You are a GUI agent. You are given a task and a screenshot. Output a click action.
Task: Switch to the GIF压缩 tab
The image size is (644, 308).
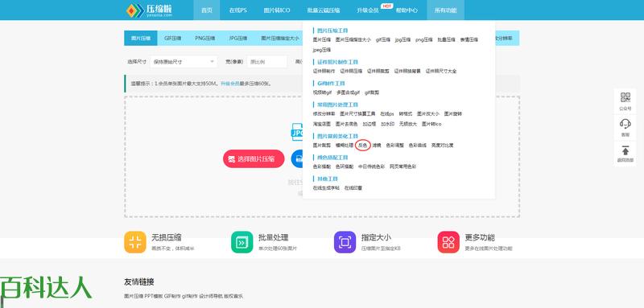(173, 38)
